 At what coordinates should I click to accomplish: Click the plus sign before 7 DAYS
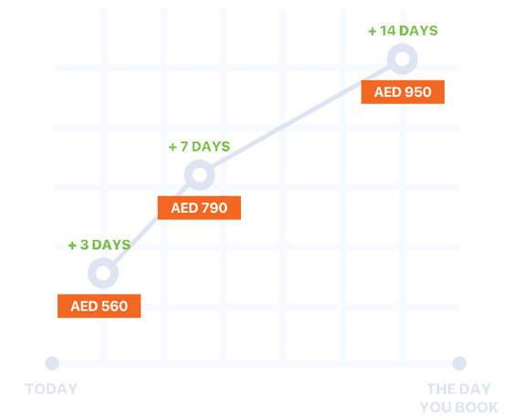[x=173, y=147]
